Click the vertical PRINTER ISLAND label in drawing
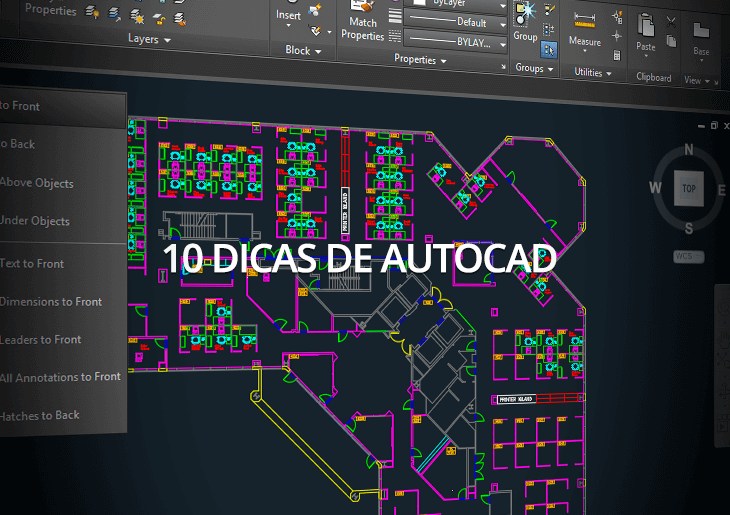This screenshot has height=515, width=730. [345, 210]
